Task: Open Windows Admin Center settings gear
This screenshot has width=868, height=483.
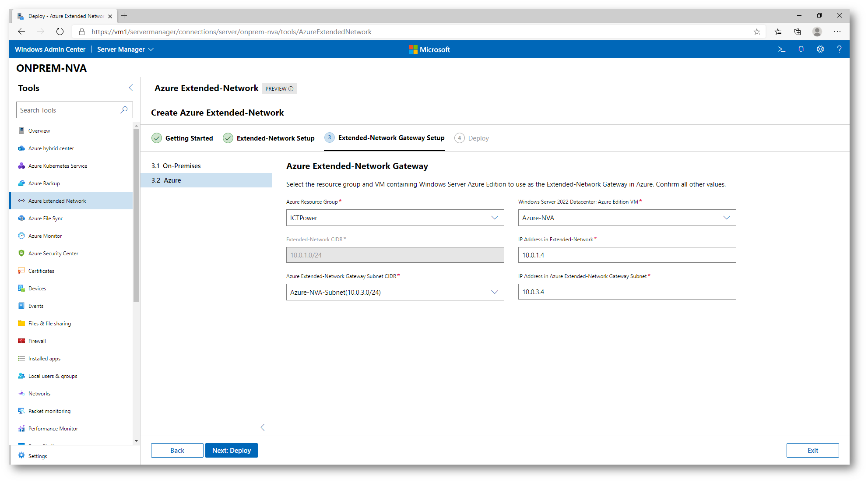Action: tap(820, 49)
